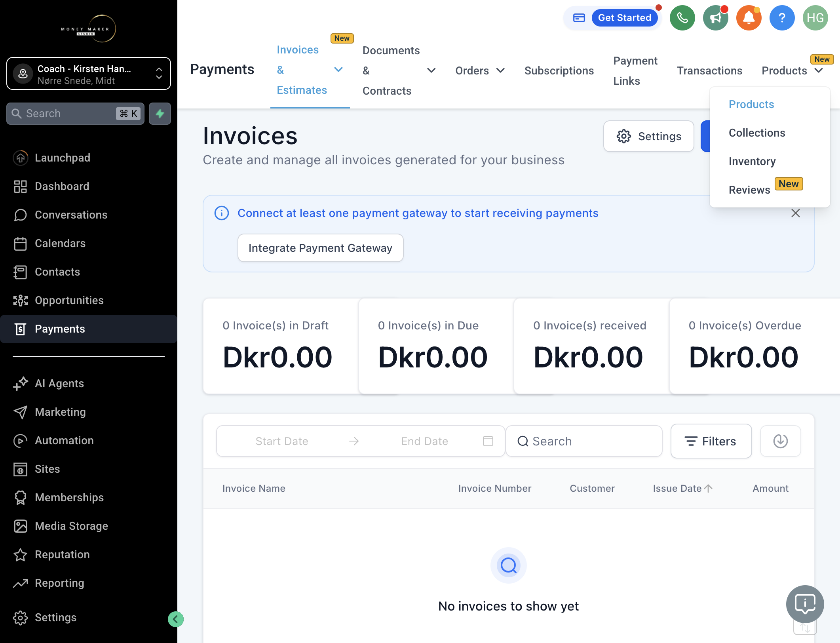
Task: Open Launchpad in the sidebar
Action: pyautogui.click(x=89, y=158)
